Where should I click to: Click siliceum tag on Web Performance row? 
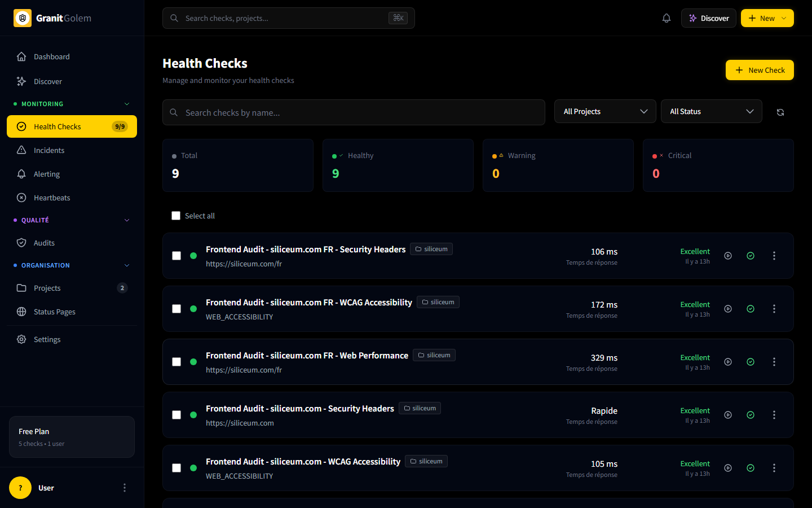tap(434, 355)
